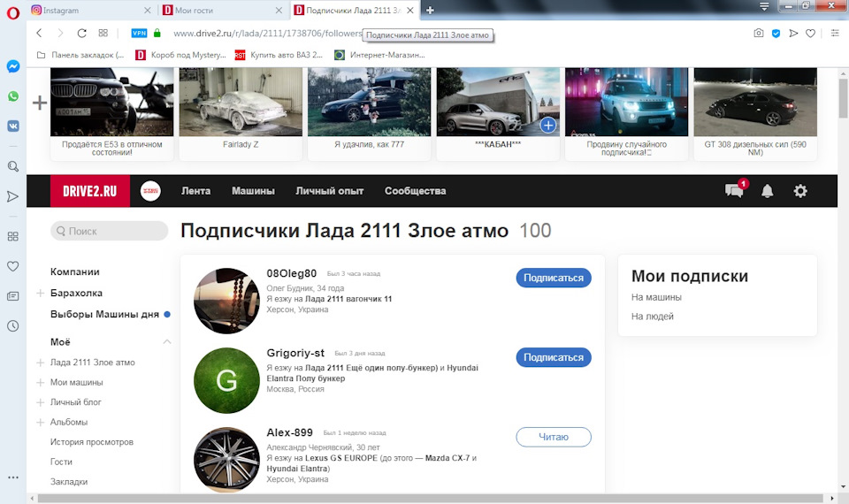Image resolution: width=849 pixels, height=504 pixels.
Task: Send the page to My Flow
Action: pyautogui.click(x=793, y=33)
